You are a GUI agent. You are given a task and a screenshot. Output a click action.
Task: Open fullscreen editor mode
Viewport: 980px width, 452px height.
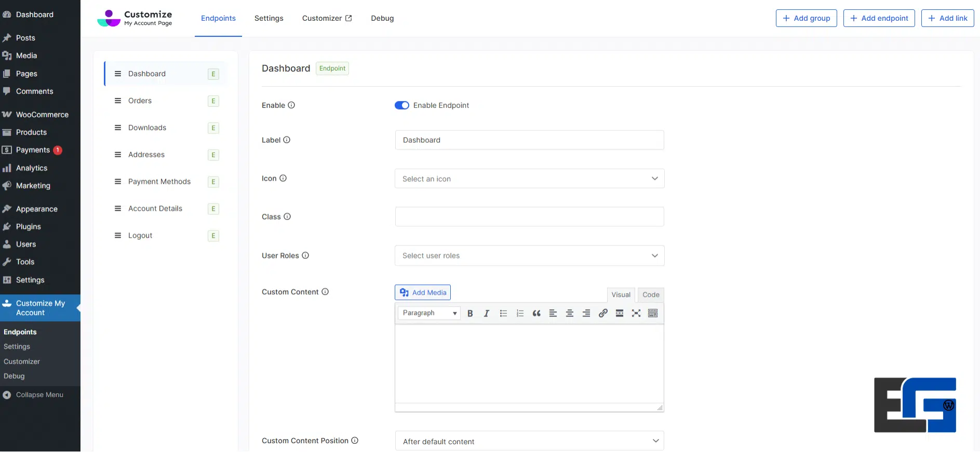[x=636, y=313]
